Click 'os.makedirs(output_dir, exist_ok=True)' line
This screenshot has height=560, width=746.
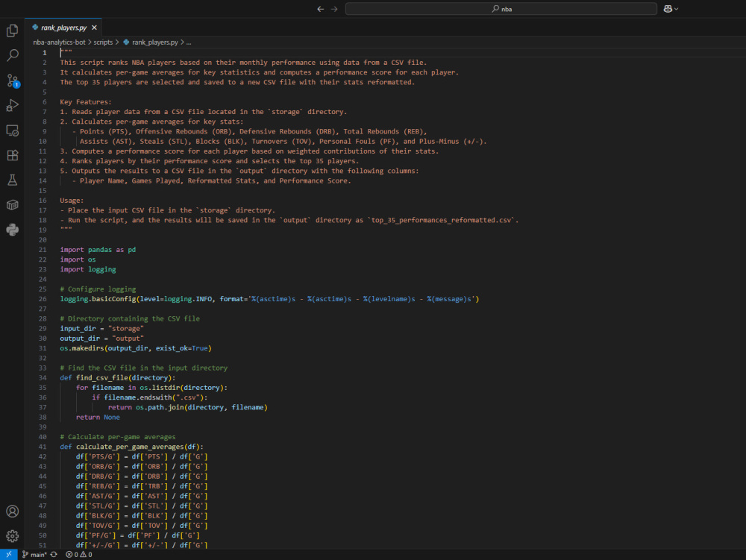[136, 348]
